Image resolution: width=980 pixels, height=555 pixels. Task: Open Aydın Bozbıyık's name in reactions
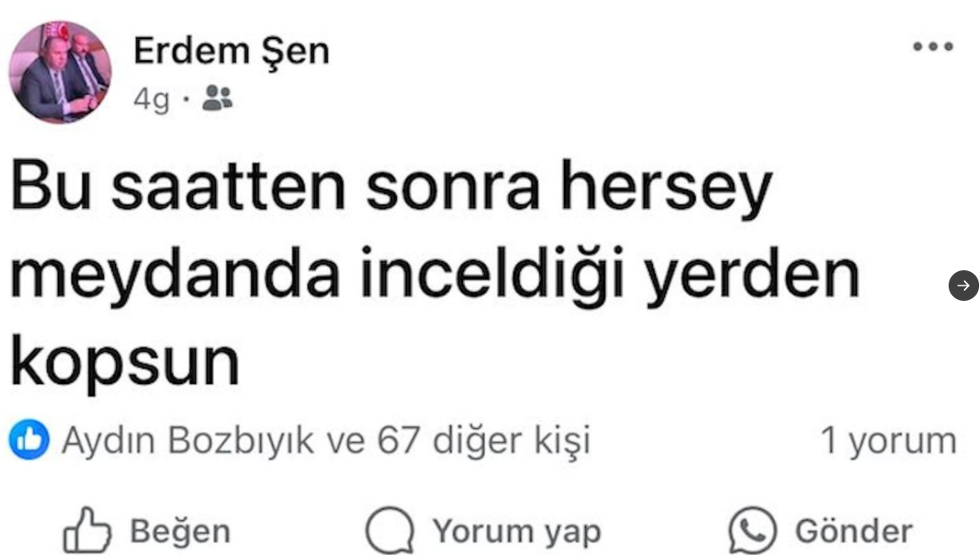187,441
